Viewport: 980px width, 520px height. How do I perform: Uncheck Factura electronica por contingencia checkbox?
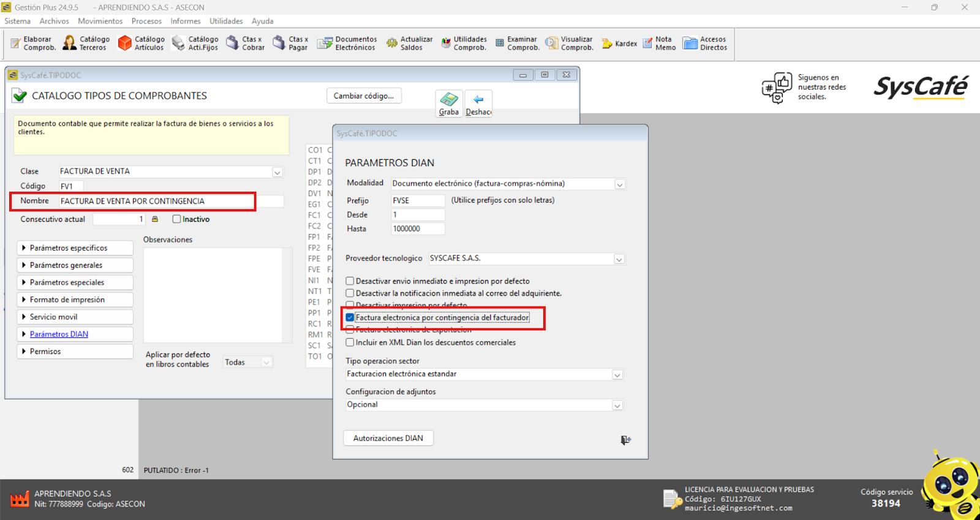350,317
